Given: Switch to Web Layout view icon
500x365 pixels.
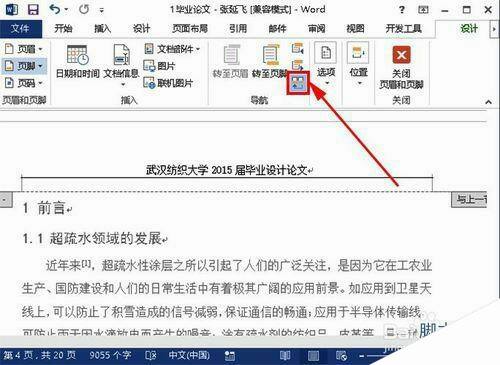Looking at the screenshot, I should 341,356.
